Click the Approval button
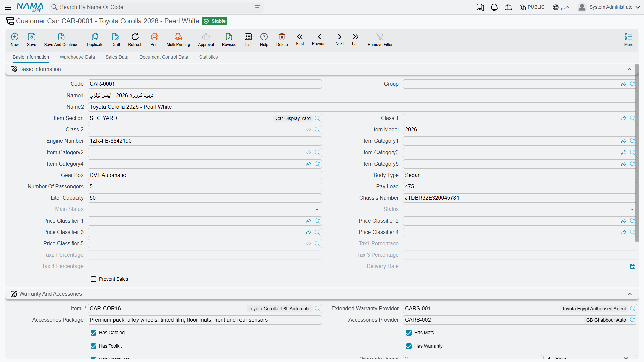This screenshot has height=362, width=644. tap(206, 39)
